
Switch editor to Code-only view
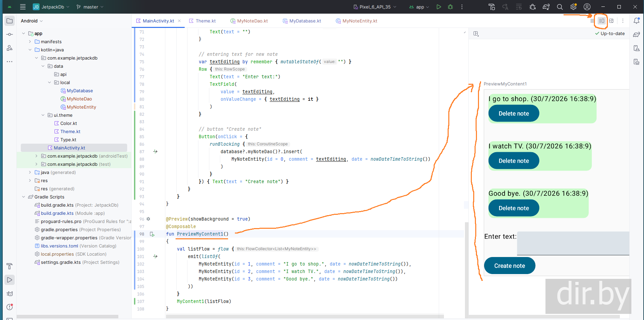tap(592, 21)
